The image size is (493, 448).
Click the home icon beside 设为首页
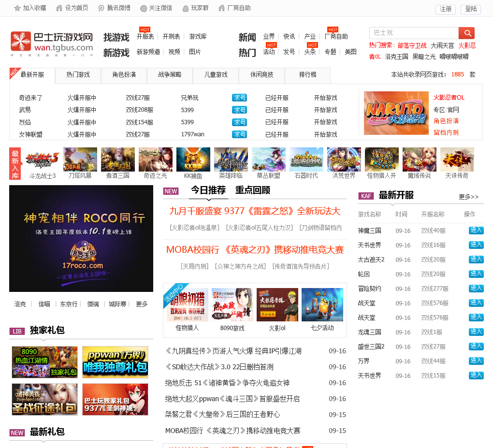pos(59,8)
